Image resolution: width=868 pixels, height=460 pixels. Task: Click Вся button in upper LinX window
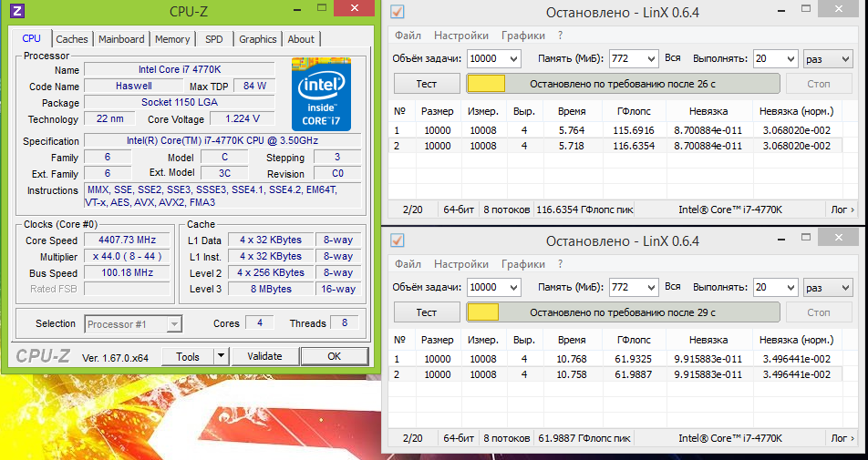tap(673, 58)
